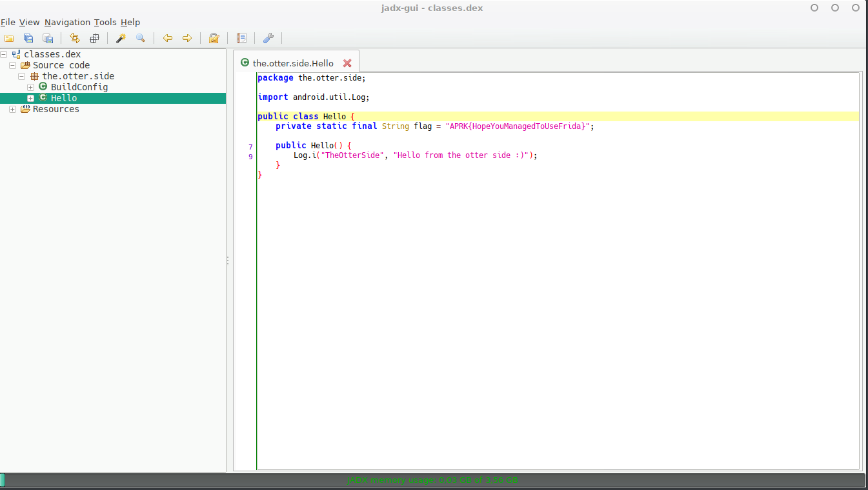Go back with left arrow icon
This screenshot has width=868, height=490.
(x=168, y=38)
